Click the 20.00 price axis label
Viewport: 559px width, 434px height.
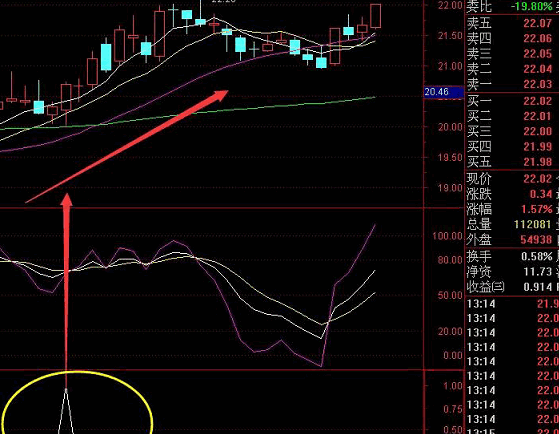[x=450, y=127]
